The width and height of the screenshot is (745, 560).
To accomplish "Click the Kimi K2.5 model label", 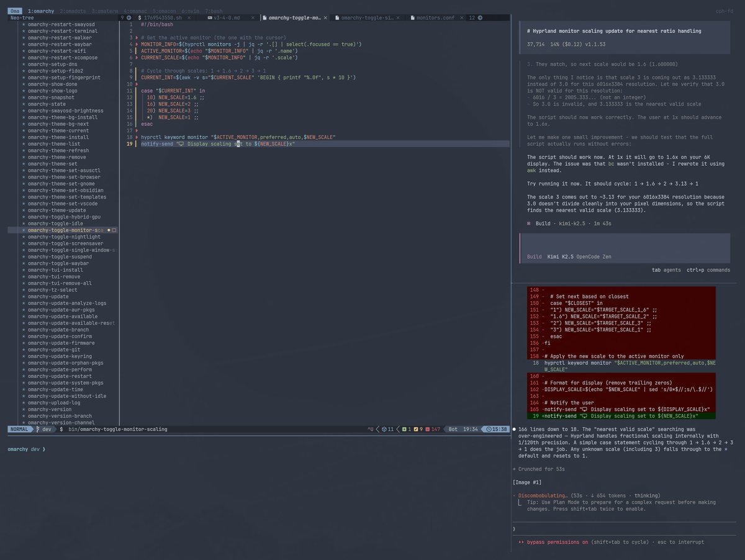I will tap(560, 256).
